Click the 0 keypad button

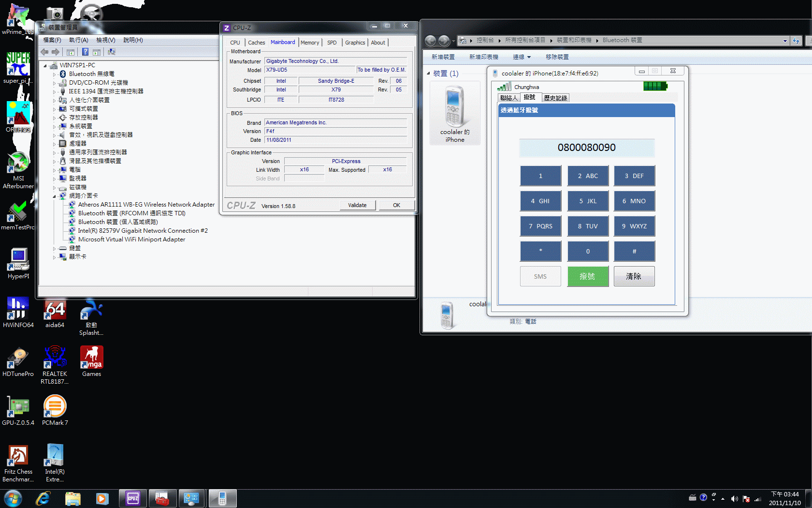pyautogui.click(x=588, y=251)
